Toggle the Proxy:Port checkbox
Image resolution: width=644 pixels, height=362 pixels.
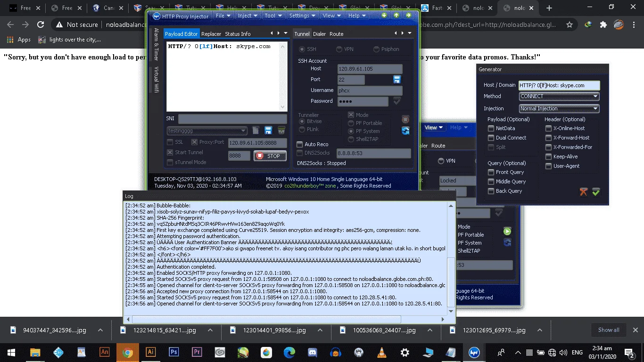coord(194,142)
